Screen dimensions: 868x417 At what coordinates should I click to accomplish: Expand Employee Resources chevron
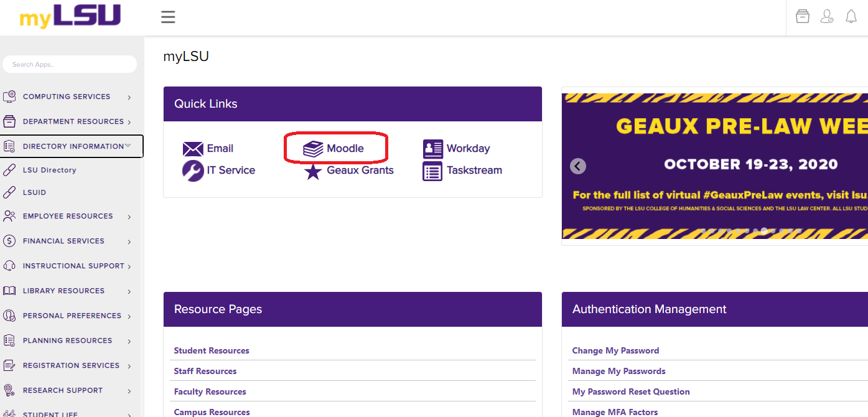pyautogui.click(x=129, y=217)
